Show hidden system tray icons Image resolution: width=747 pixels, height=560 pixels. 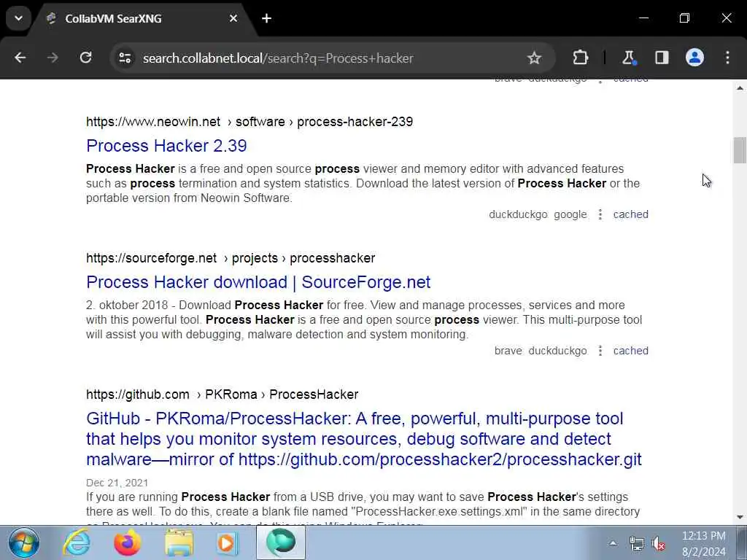[x=613, y=543]
